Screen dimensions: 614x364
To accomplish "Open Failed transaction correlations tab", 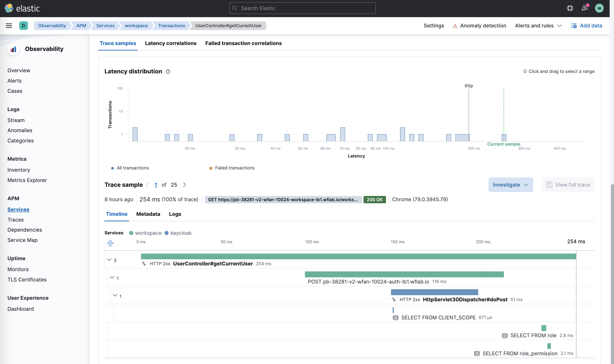I will click(243, 43).
